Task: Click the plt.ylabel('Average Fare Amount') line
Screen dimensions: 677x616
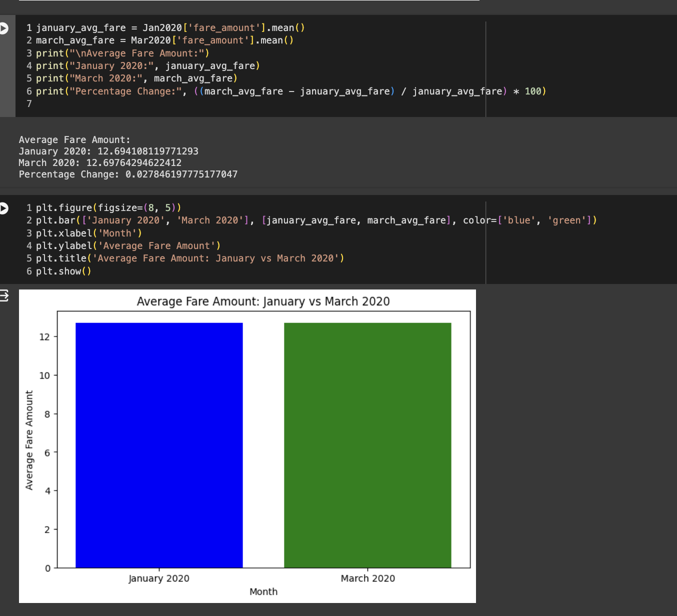Action: [128, 246]
